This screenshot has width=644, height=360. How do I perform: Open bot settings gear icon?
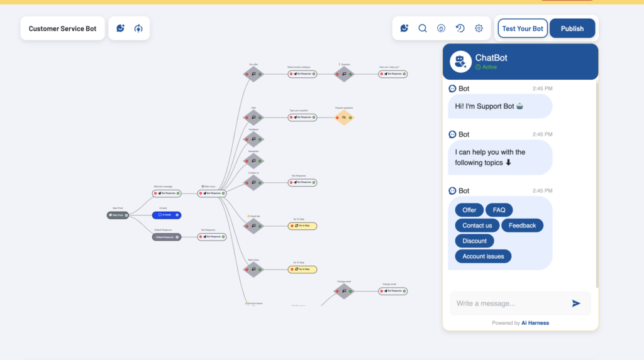click(479, 28)
